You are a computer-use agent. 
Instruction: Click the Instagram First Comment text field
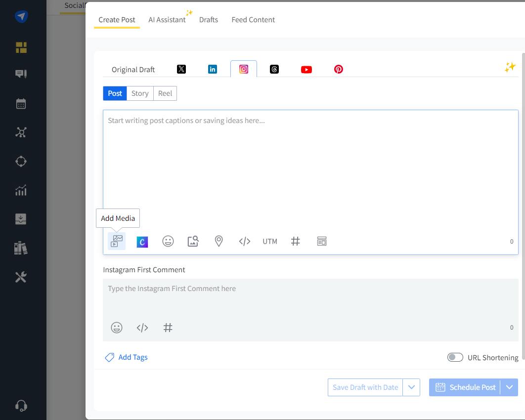click(310, 296)
